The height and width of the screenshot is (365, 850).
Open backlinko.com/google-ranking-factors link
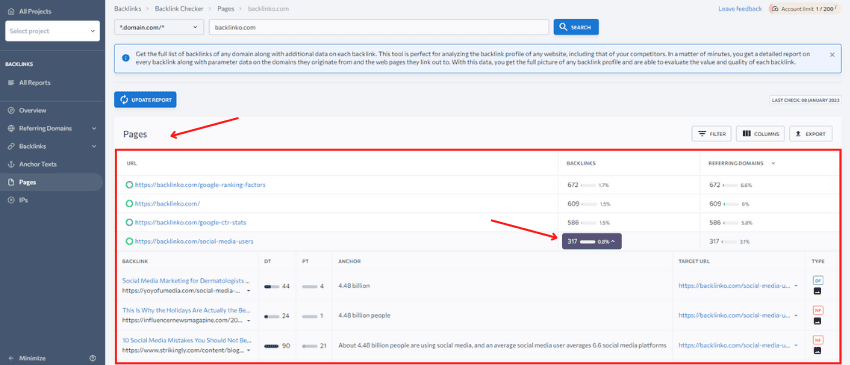200,185
